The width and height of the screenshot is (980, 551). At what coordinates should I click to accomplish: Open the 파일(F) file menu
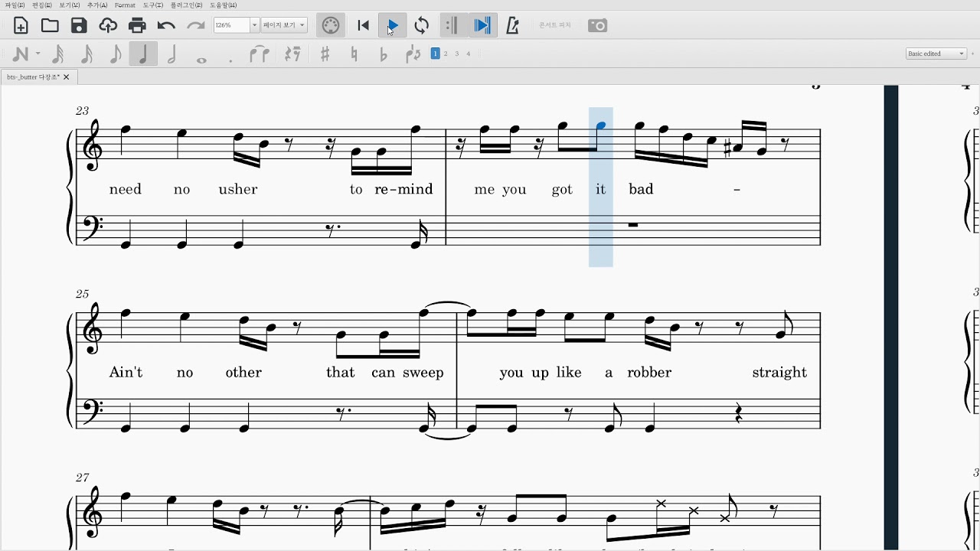pyautogui.click(x=15, y=5)
